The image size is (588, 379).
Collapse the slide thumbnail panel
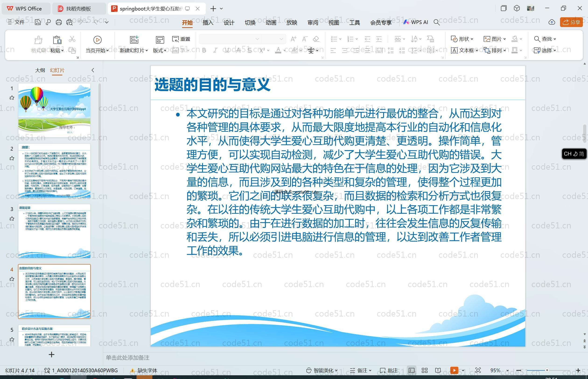[x=93, y=70]
